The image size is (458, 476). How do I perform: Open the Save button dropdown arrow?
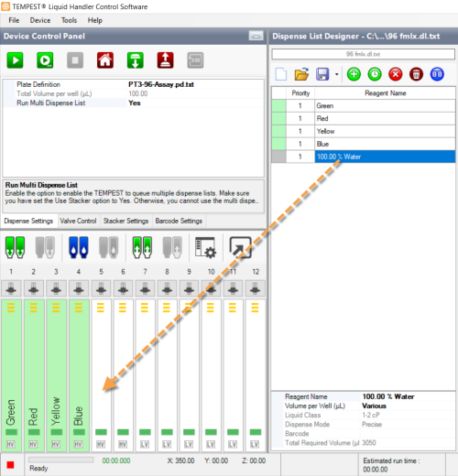pos(336,74)
